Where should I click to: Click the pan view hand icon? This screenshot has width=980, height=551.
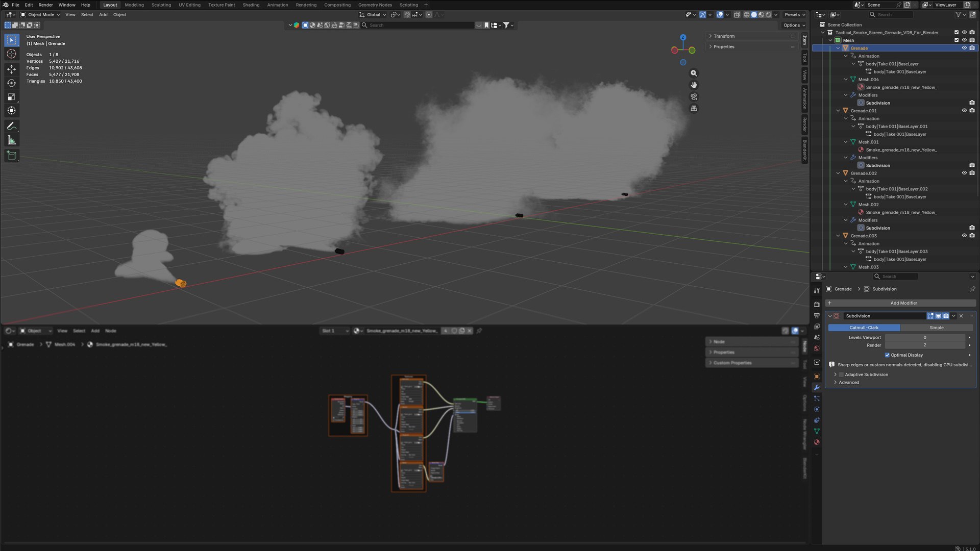point(694,85)
